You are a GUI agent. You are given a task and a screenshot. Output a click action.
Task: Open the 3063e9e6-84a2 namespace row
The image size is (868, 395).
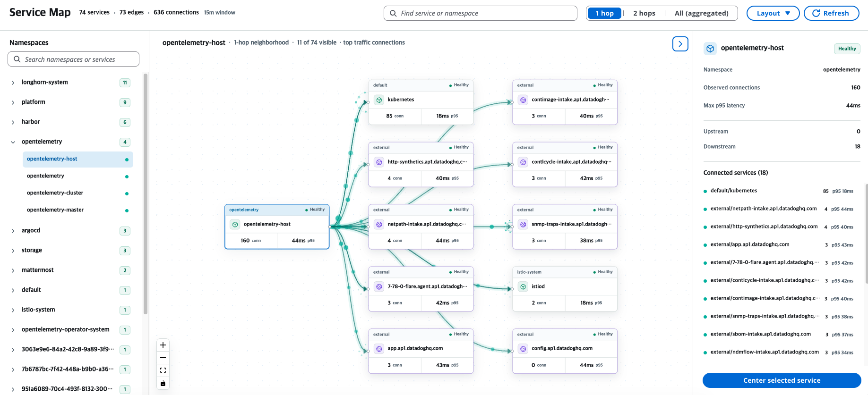[71, 350]
